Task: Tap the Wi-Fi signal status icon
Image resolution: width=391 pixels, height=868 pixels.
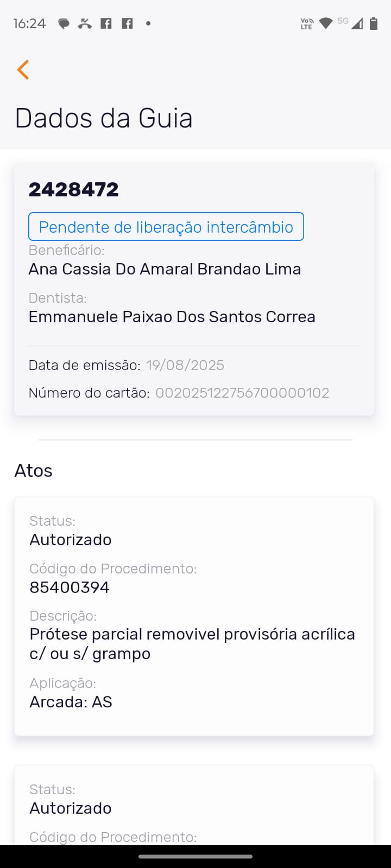Action: pyautogui.click(x=326, y=23)
